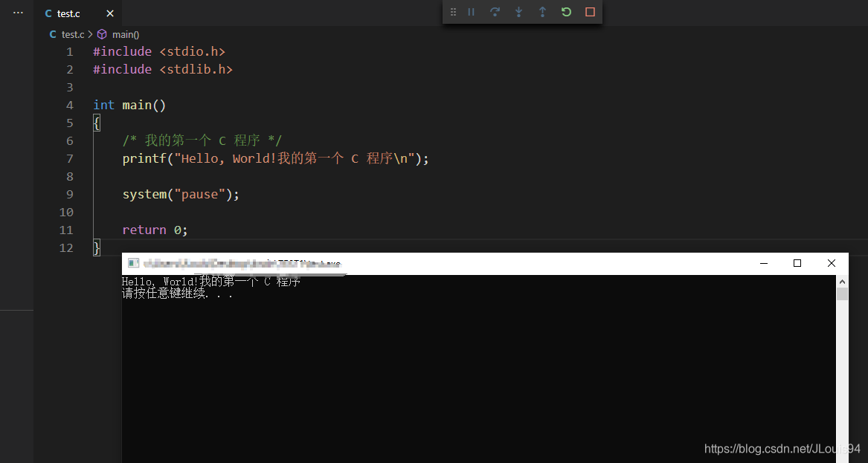Click the console scrollbar up arrow
The image size is (868, 463).
coord(842,282)
